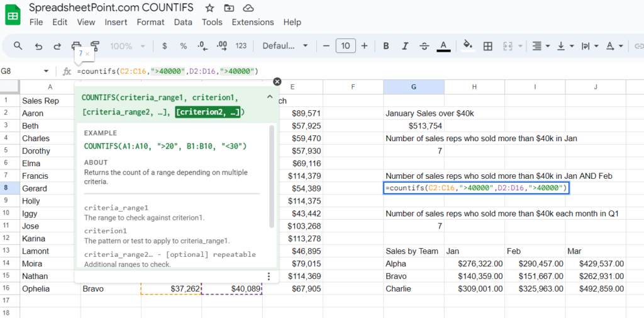The height and width of the screenshot is (318, 644).
Task: Click the search menus magnifier icon
Action: point(18,46)
